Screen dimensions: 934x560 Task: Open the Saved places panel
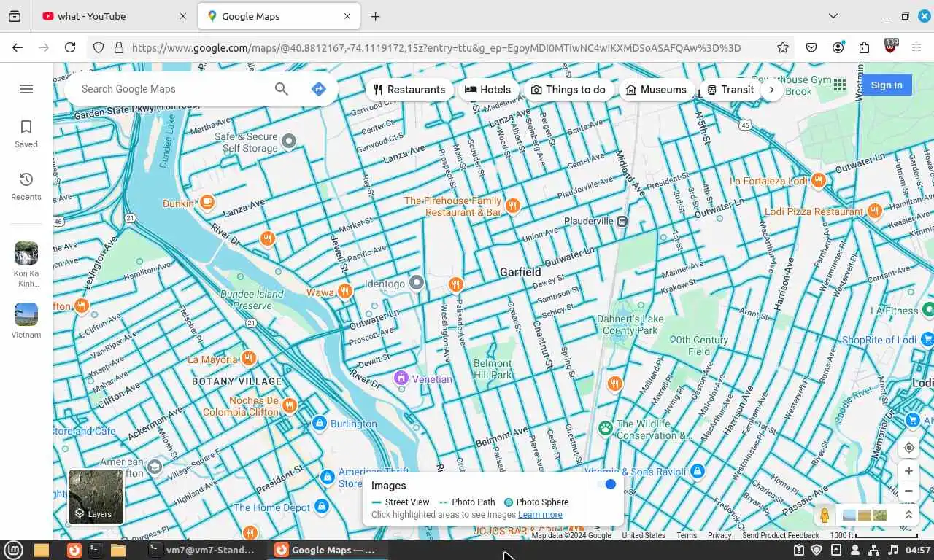click(x=26, y=134)
